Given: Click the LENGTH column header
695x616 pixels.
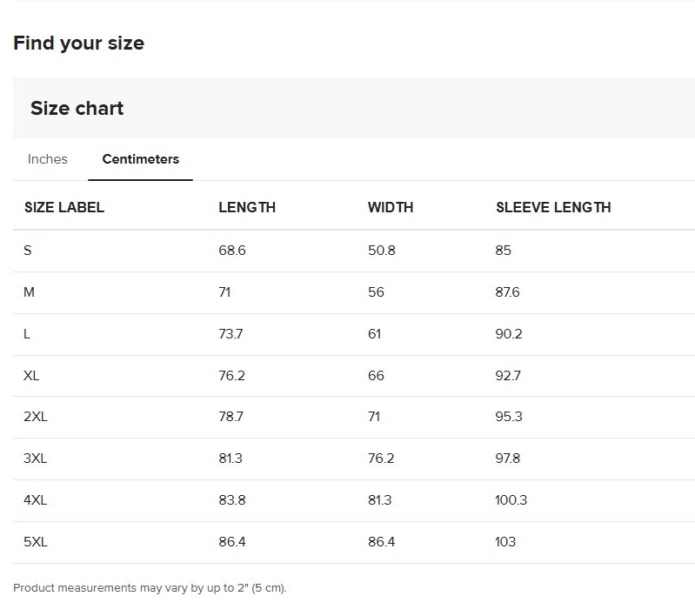Looking at the screenshot, I should [247, 207].
